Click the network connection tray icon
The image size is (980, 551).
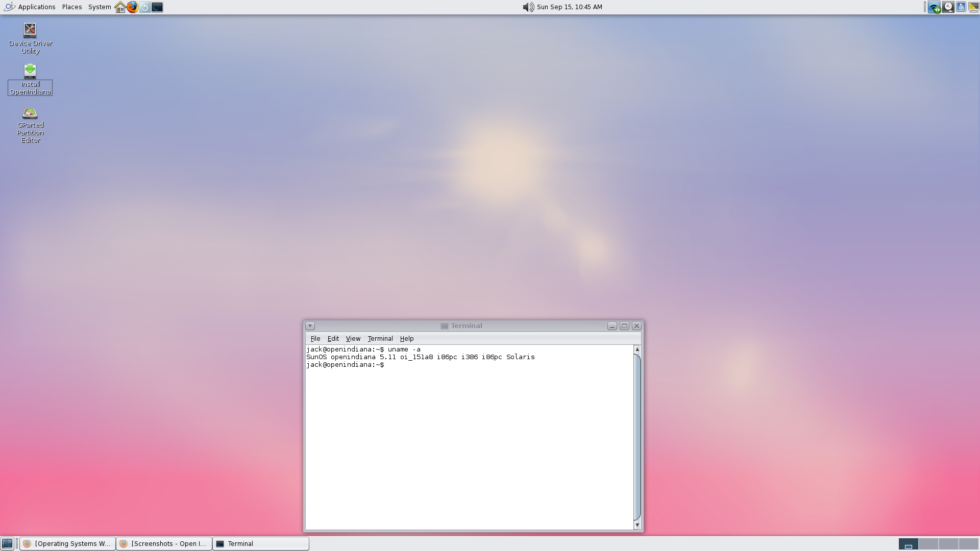pos(935,7)
